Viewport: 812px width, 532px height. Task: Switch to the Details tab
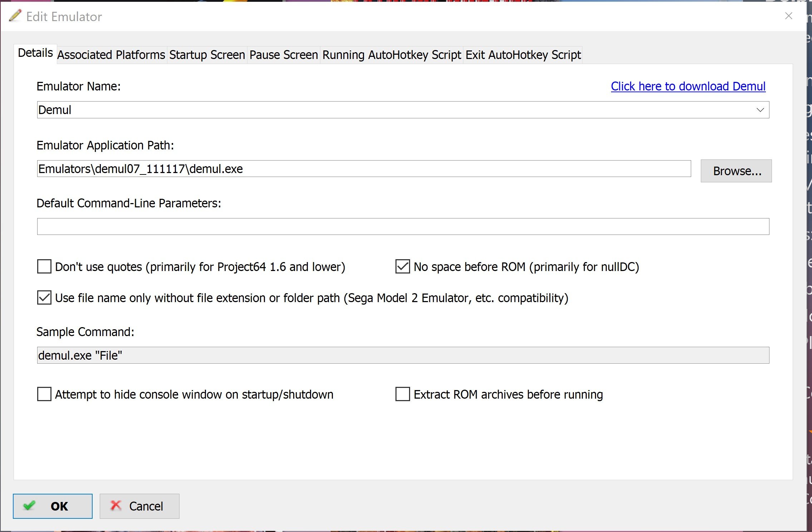coord(35,53)
